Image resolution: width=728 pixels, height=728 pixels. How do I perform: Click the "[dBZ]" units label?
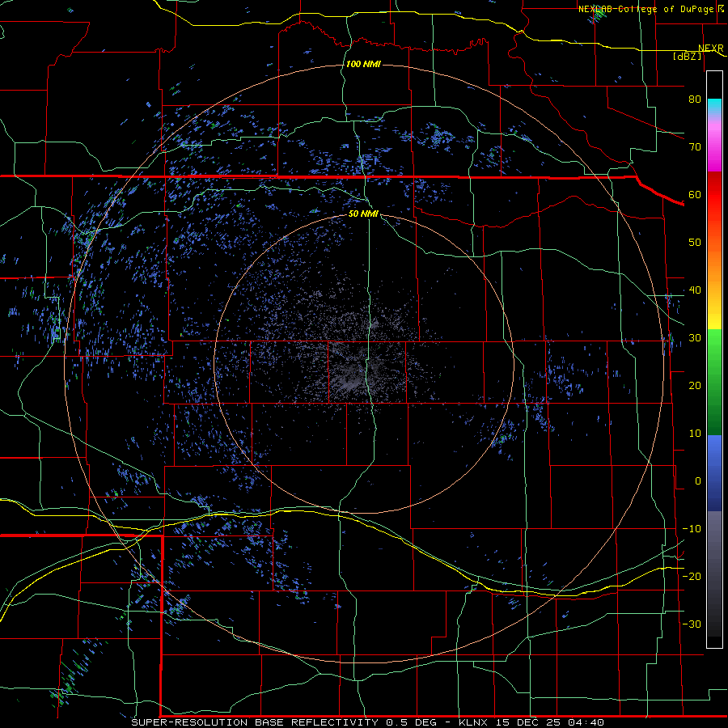tap(687, 56)
